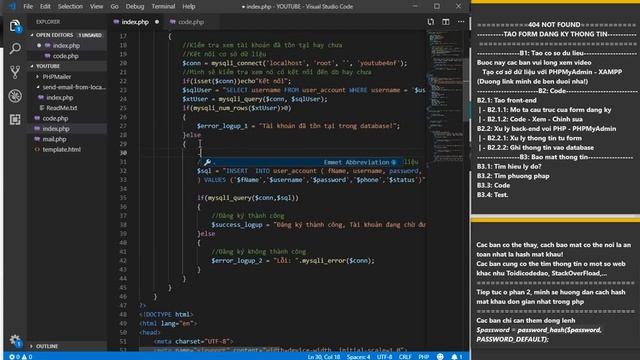Open the Terminal menu
Screen dimensions: 640x360
(x=163, y=7)
